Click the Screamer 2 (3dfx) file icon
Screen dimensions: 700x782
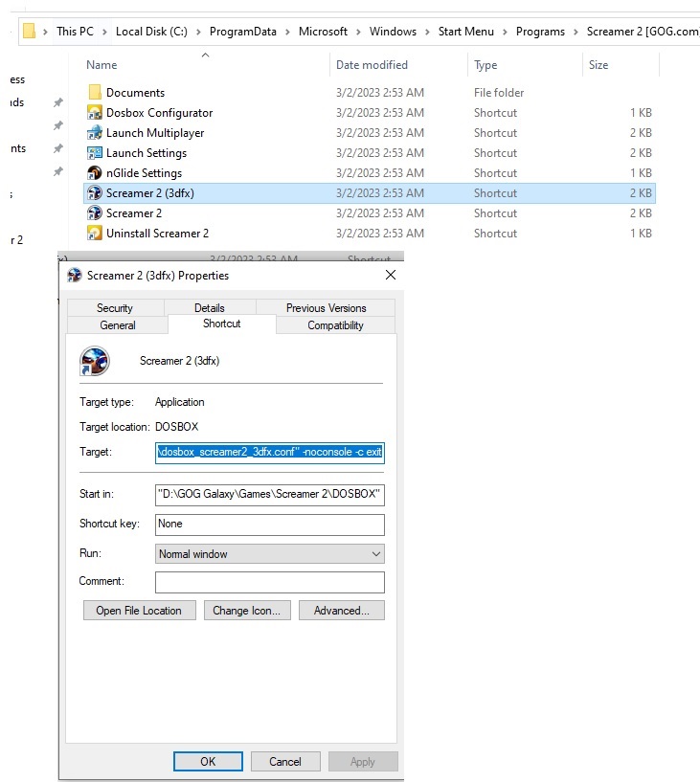(94, 193)
